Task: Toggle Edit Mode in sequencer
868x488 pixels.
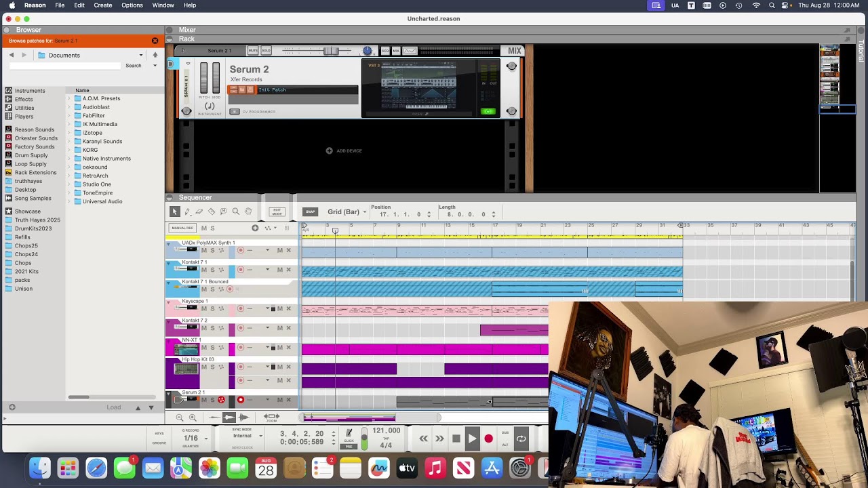Action: pos(277,211)
